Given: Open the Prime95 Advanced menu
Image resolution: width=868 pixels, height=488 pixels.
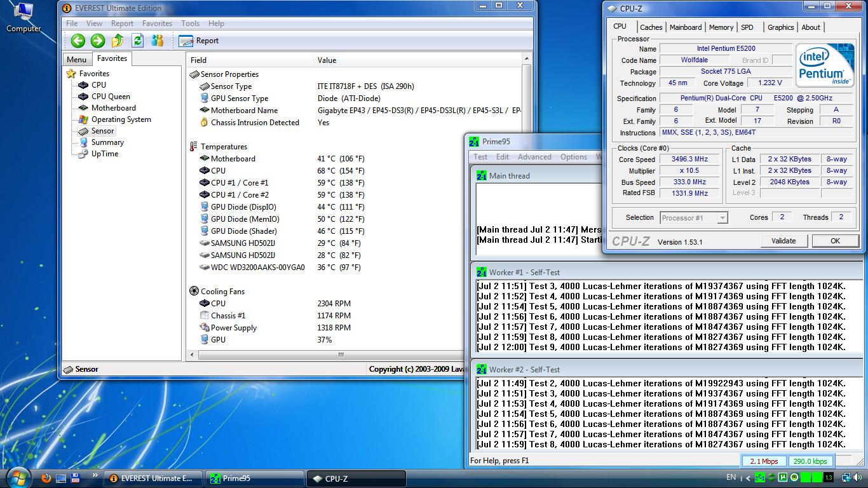Looking at the screenshot, I should (534, 157).
